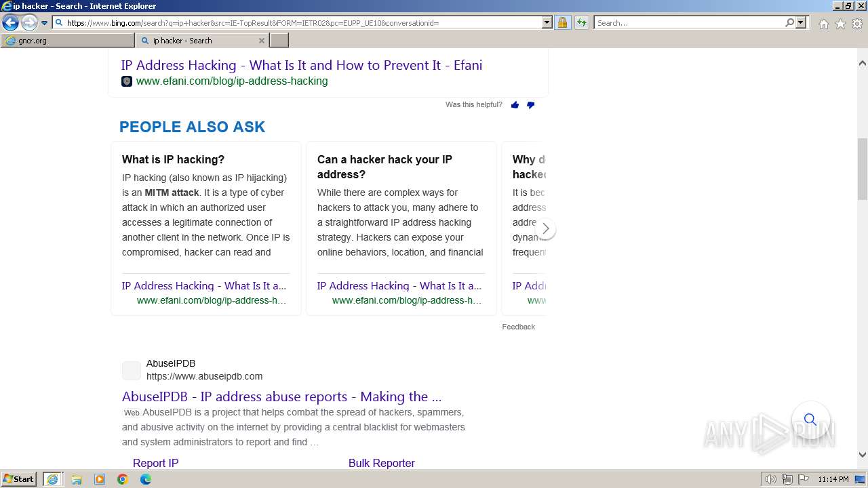Viewport: 868px width, 488px height.
Task: Click the browser Forward arrow button
Action: point(28,23)
